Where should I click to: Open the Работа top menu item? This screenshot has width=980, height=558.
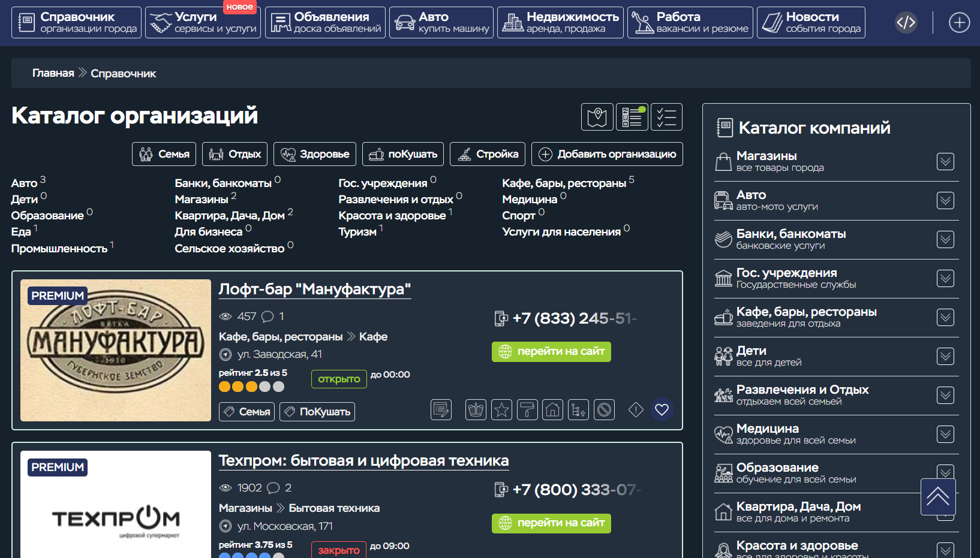click(690, 23)
